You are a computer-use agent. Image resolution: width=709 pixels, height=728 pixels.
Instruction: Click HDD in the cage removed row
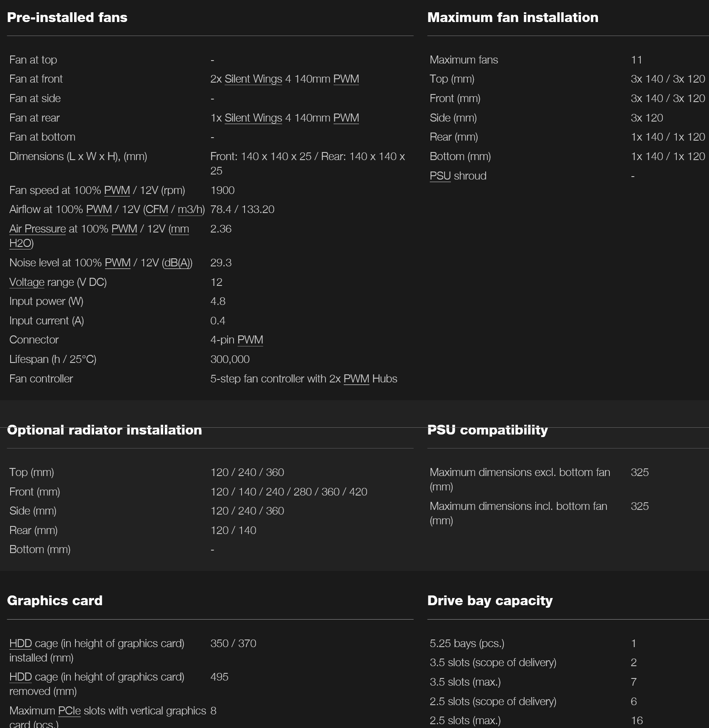click(20, 677)
